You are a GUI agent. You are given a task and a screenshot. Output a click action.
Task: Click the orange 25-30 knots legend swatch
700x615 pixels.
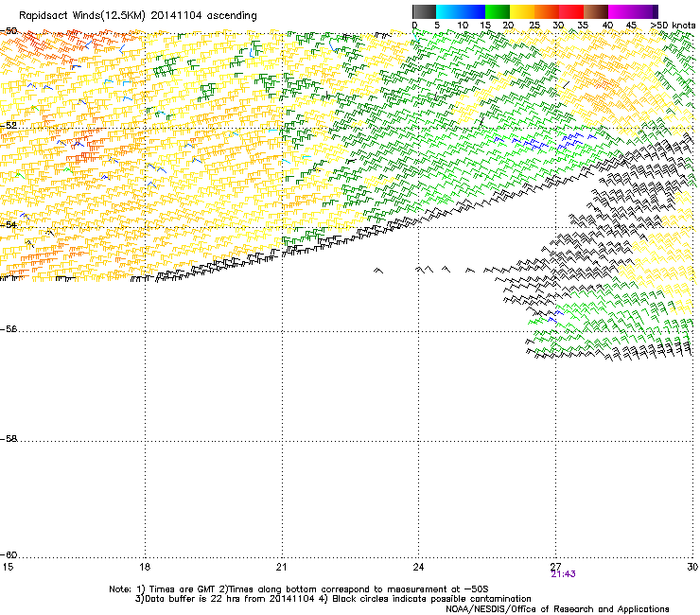point(547,11)
